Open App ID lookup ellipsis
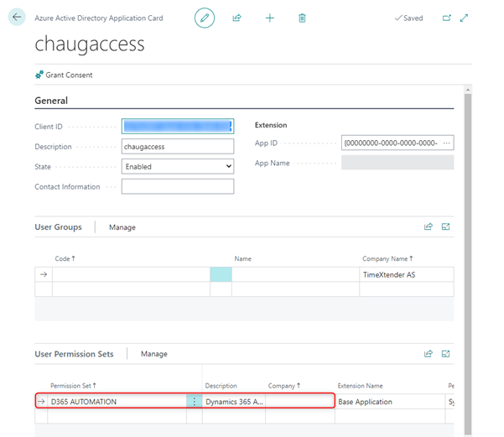The height and width of the screenshot is (437, 504). pyautogui.click(x=446, y=143)
